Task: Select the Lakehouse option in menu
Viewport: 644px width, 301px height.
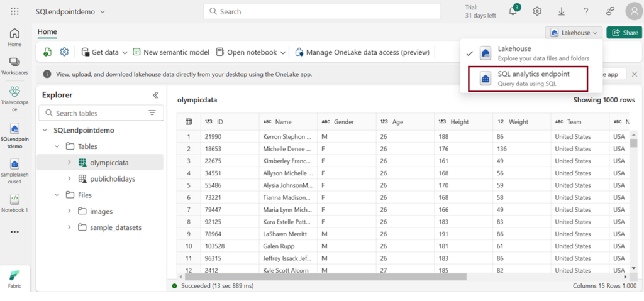Action: click(x=514, y=53)
